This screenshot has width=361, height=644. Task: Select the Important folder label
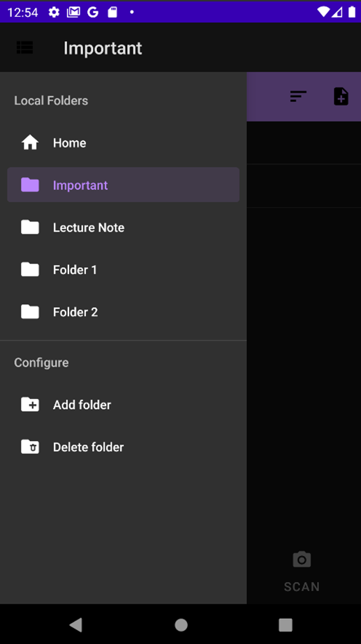click(80, 185)
